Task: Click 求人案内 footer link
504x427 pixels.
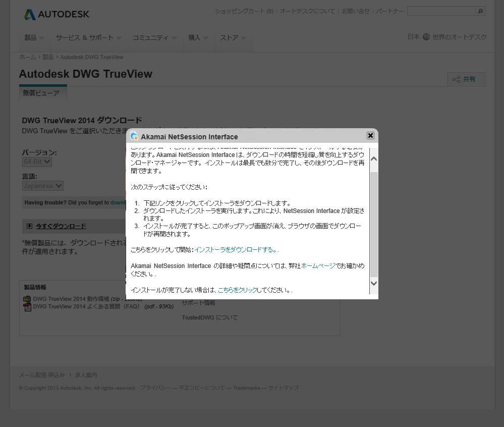Action: click(x=86, y=375)
